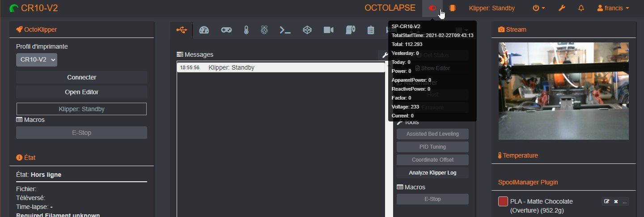Open the cube G-code viewer tab

point(307,30)
